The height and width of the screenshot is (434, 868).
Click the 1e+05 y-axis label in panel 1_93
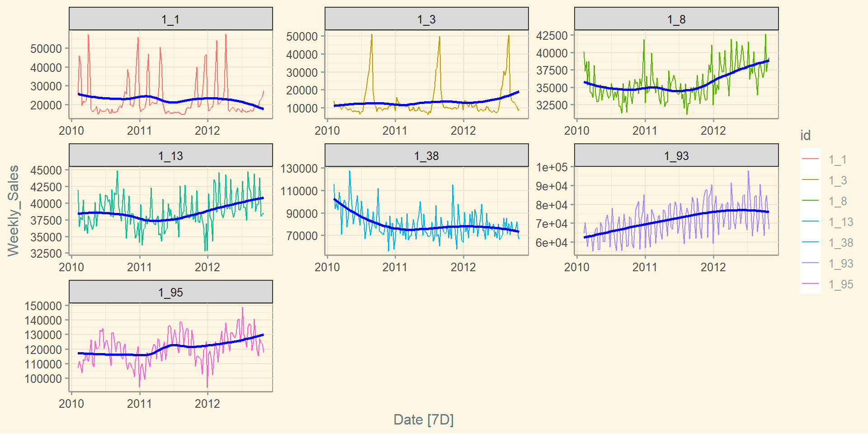(551, 167)
